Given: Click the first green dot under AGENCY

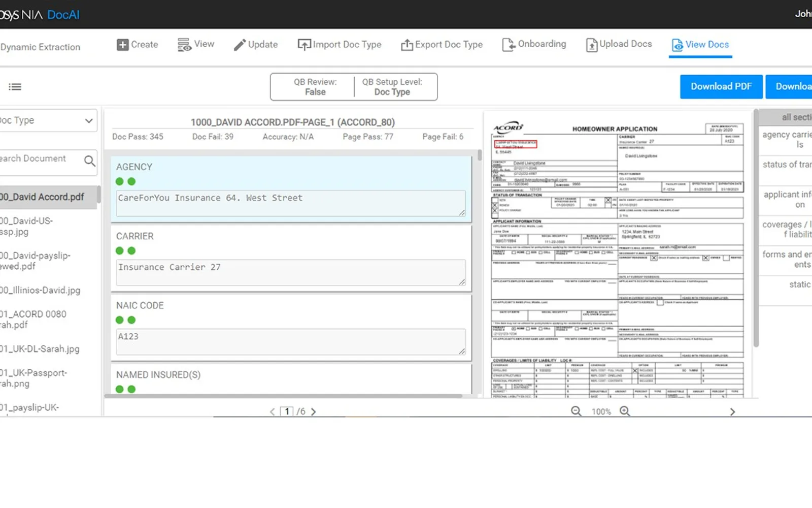Looking at the screenshot, I should (120, 181).
